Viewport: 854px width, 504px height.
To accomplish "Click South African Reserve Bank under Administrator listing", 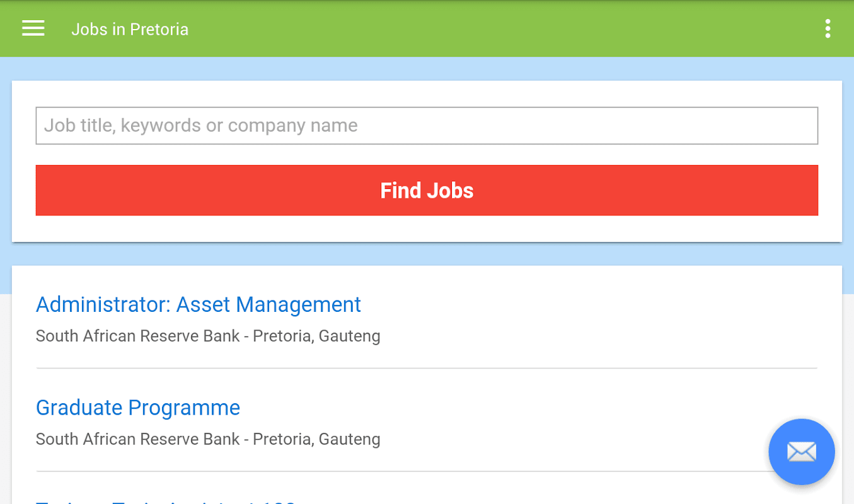I will tap(137, 336).
